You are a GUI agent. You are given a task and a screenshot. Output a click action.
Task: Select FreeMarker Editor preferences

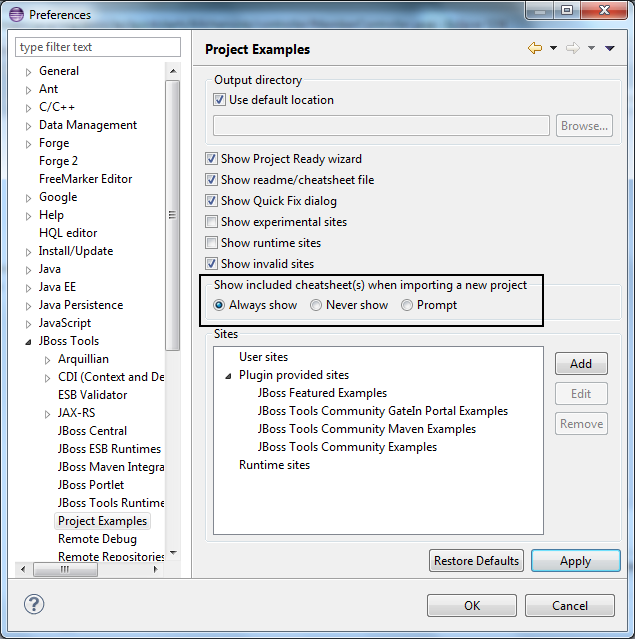pyautogui.click(x=86, y=179)
